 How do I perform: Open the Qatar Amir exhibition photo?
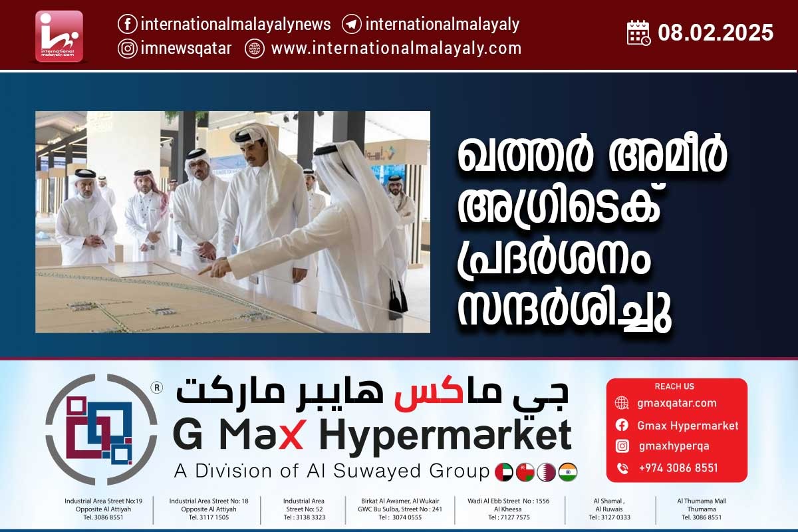233,221
